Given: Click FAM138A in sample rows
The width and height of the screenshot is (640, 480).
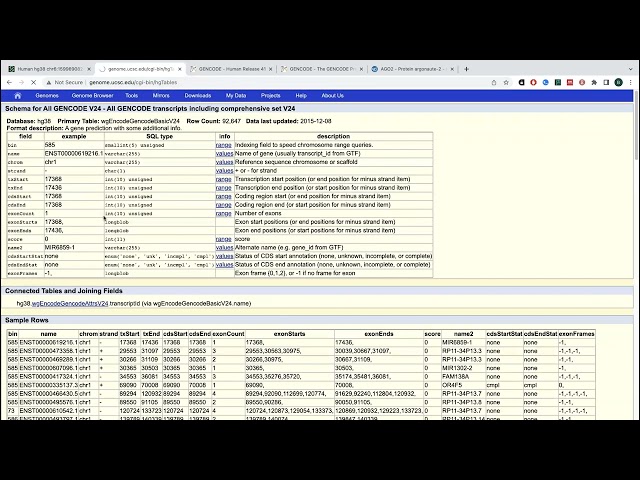Looking at the screenshot, I should pyautogui.click(x=456, y=377).
